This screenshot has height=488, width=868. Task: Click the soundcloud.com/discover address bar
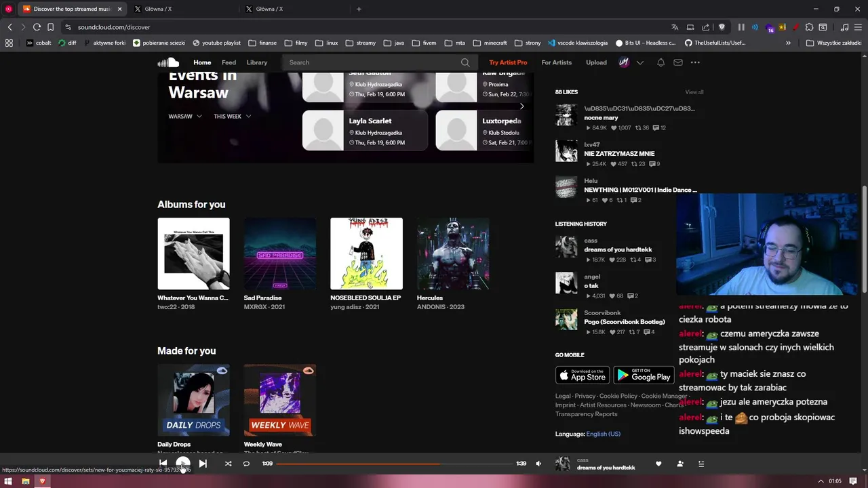click(x=114, y=27)
